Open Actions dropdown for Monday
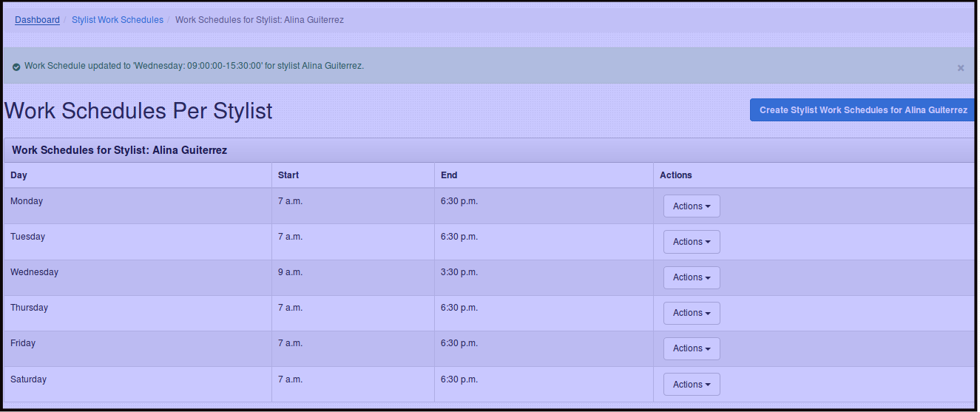The height and width of the screenshot is (412, 980). 692,206
